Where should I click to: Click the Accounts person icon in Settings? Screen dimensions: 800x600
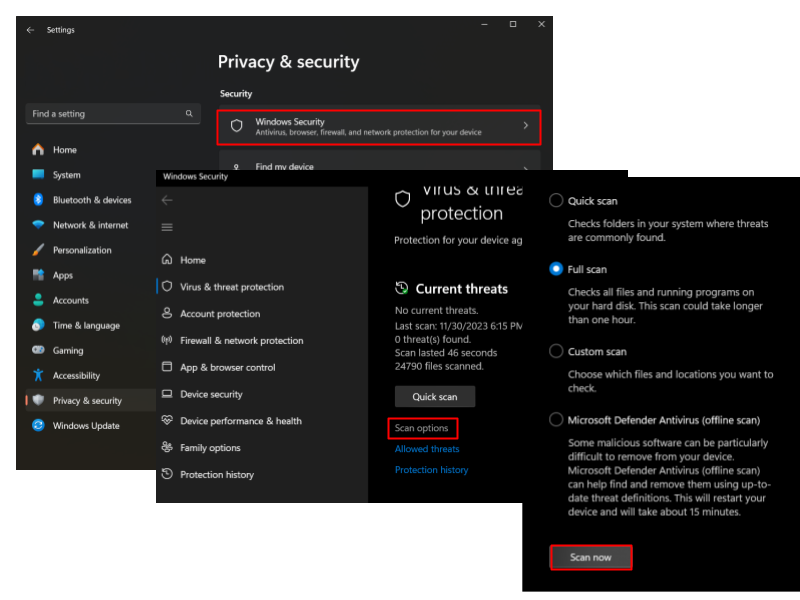pyautogui.click(x=38, y=299)
